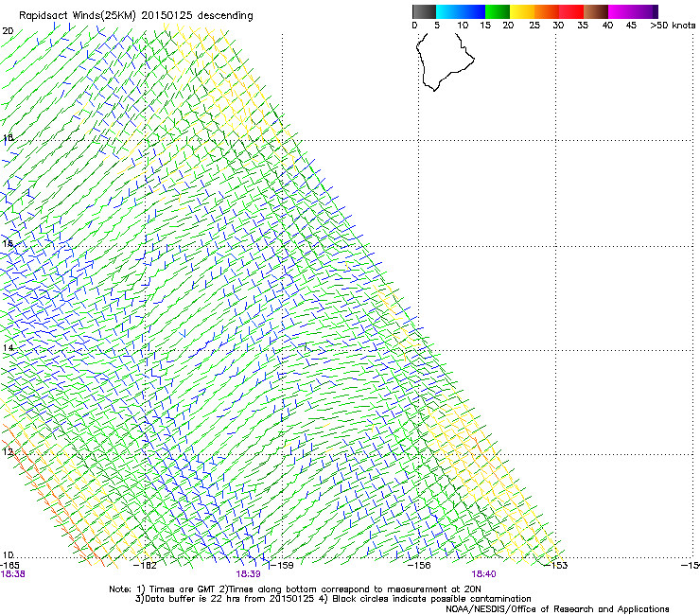Viewport: 700px width, 615px height.
Task: Click the longitude label '-153'
Action: (x=556, y=566)
